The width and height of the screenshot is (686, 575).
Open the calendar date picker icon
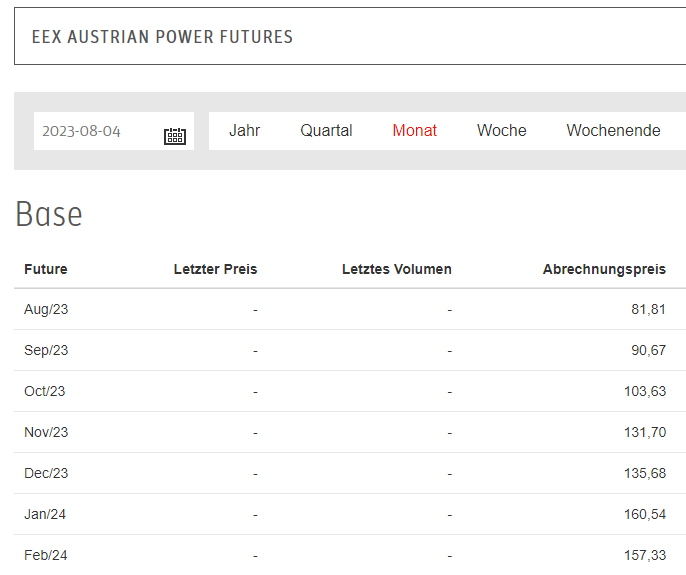coord(175,136)
